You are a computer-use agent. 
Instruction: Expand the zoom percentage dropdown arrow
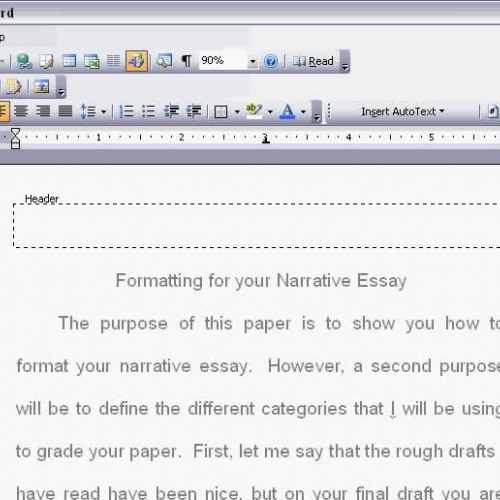tap(252, 61)
